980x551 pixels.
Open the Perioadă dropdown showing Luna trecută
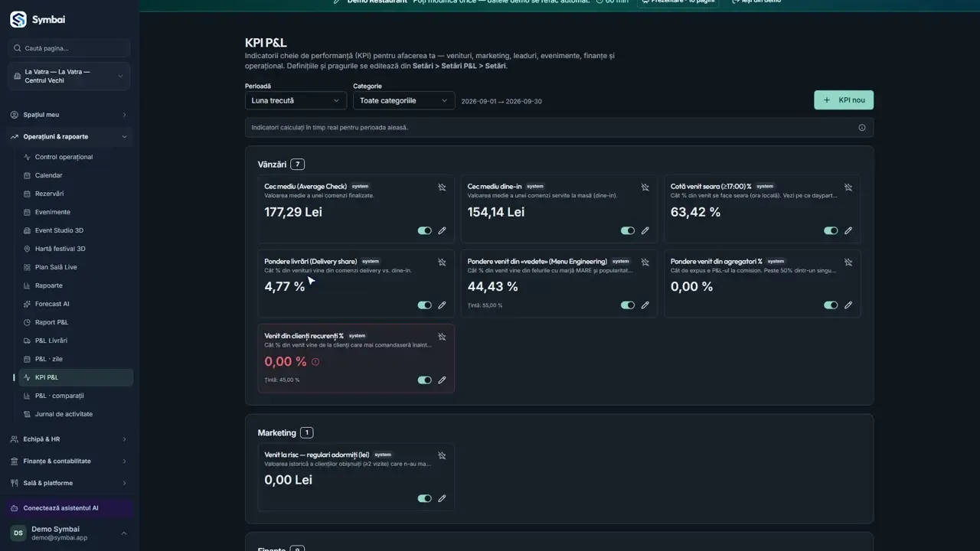coord(296,100)
